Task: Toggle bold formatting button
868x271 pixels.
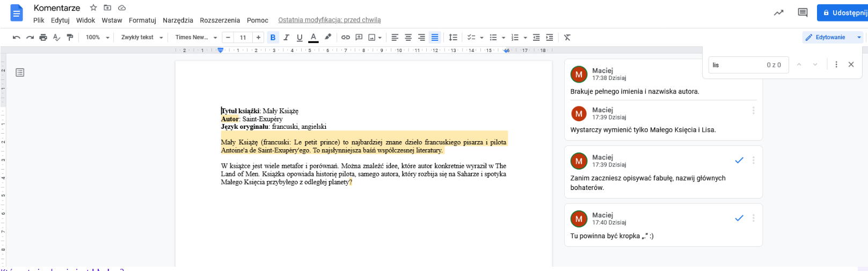Action: click(x=273, y=38)
